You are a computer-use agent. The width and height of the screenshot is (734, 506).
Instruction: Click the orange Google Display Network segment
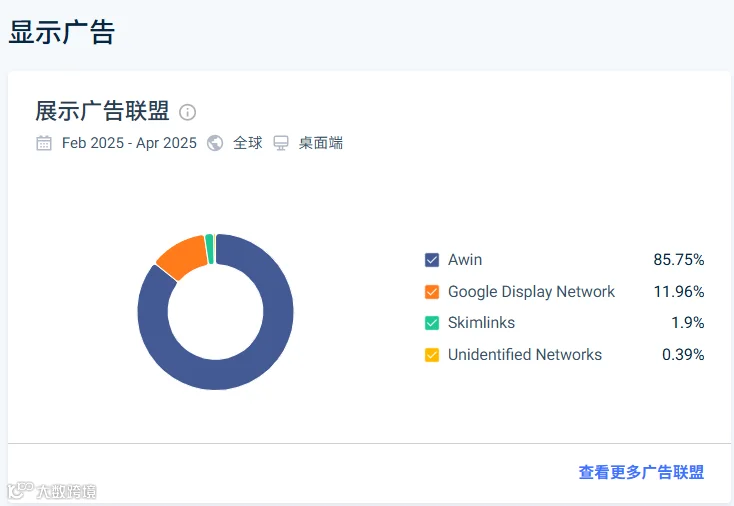pos(184,257)
